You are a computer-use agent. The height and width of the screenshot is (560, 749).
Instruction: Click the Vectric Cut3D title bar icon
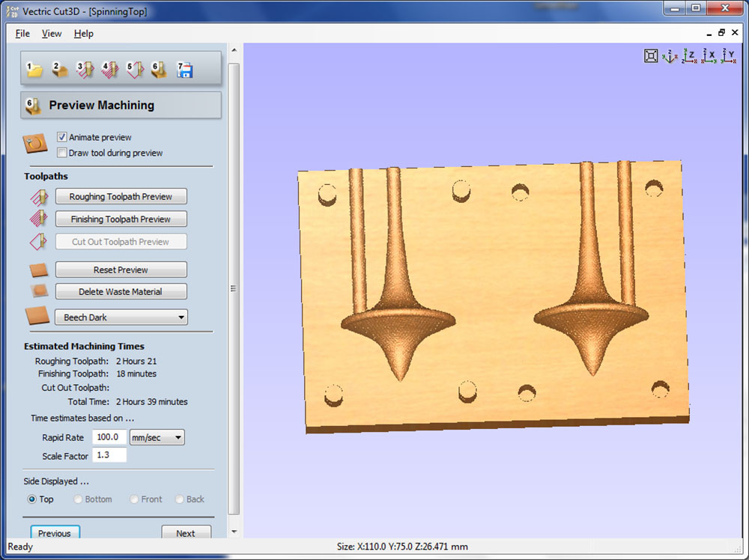pos(13,11)
